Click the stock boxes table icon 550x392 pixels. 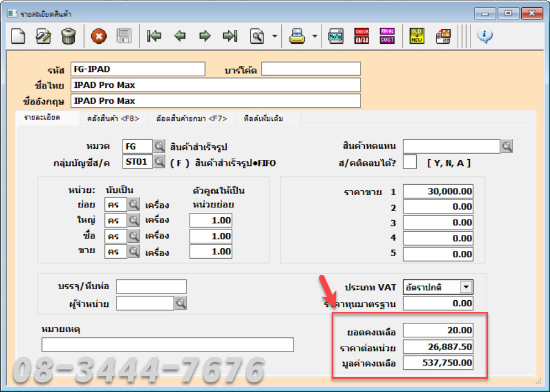(443, 36)
